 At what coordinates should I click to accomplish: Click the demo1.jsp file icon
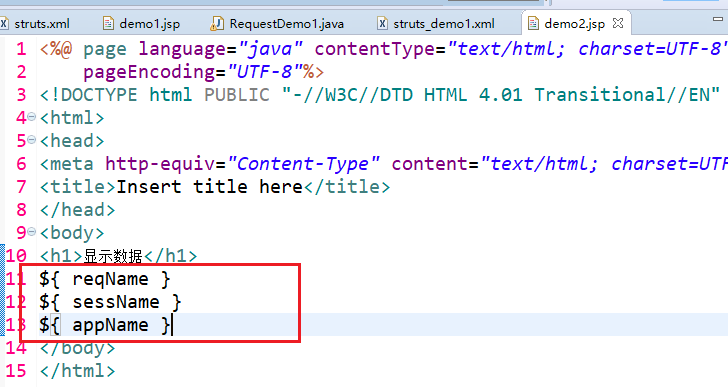[x=108, y=23]
